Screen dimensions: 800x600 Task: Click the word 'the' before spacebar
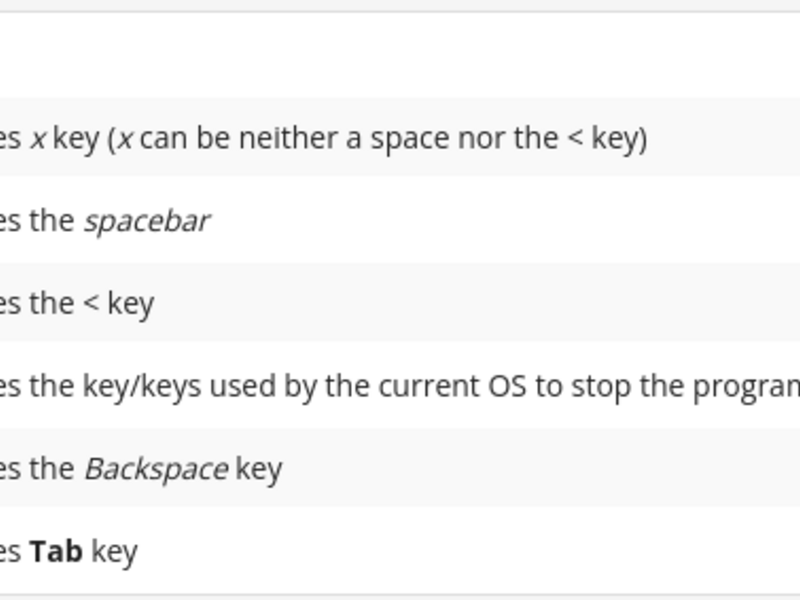coord(52,221)
